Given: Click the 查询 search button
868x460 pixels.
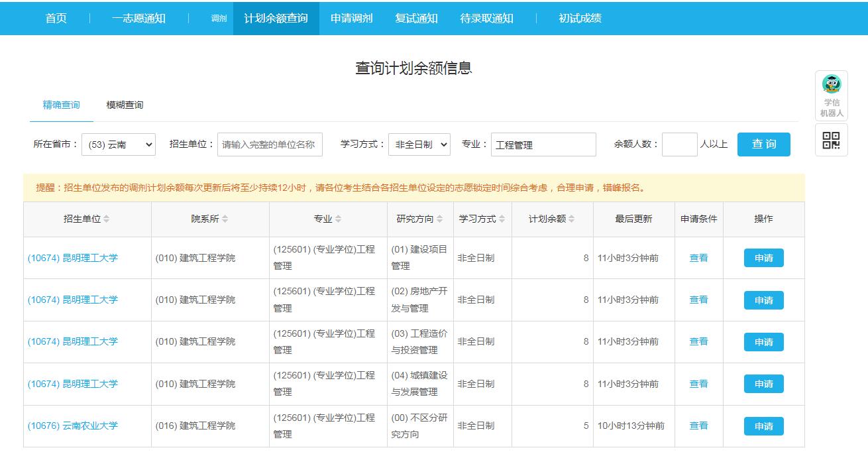Looking at the screenshot, I should [764, 144].
